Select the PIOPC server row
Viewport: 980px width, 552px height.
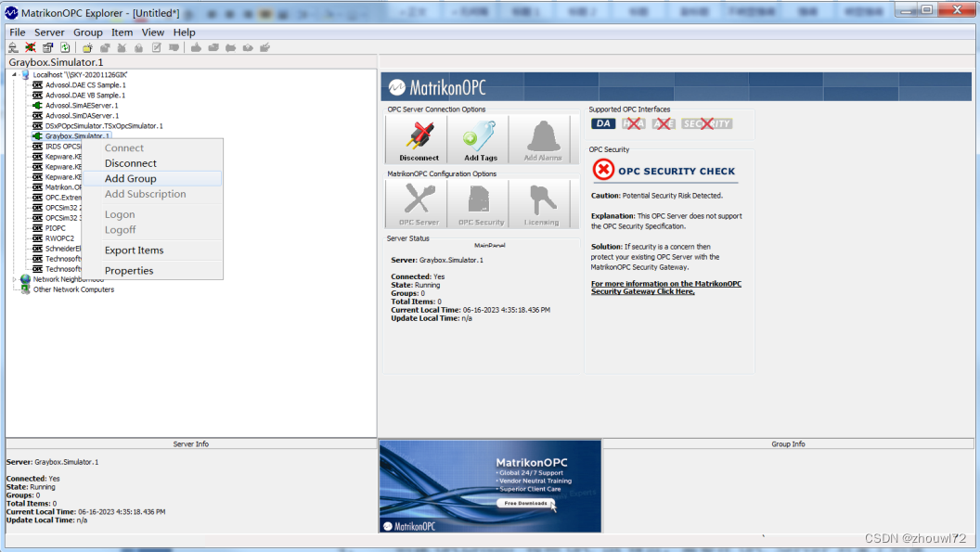pos(55,228)
